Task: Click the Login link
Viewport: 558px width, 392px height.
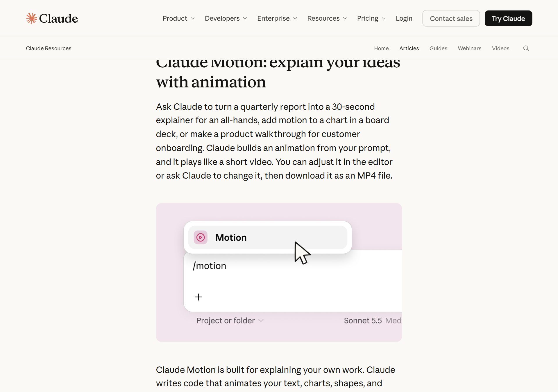Action: [x=404, y=18]
